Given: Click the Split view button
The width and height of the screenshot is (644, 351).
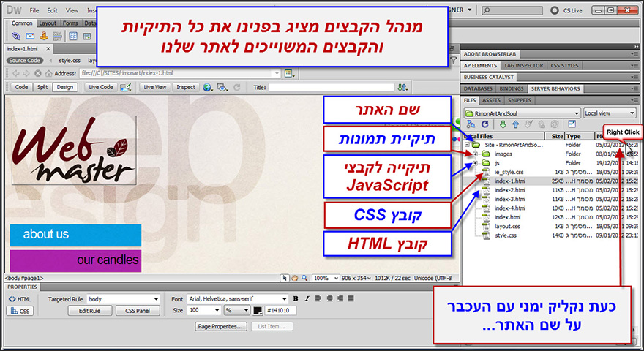Looking at the screenshot, I should click(x=42, y=87).
